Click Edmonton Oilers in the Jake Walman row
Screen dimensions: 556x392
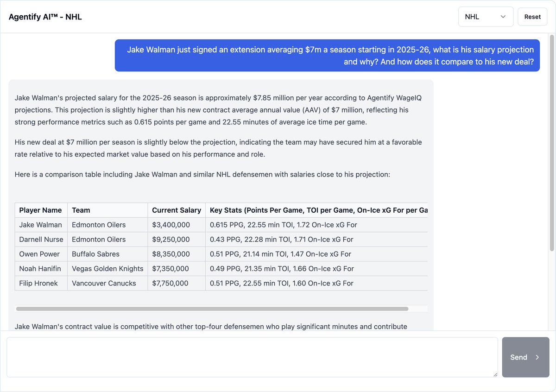[x=107, y=225]
